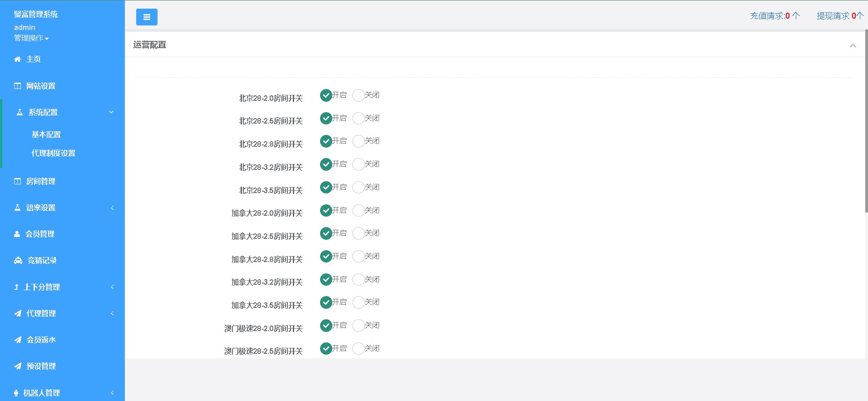Click the 房间管理 sidebar icon
Image resolution: width=868 pixels, height=401 pixels.
(17, 181)
